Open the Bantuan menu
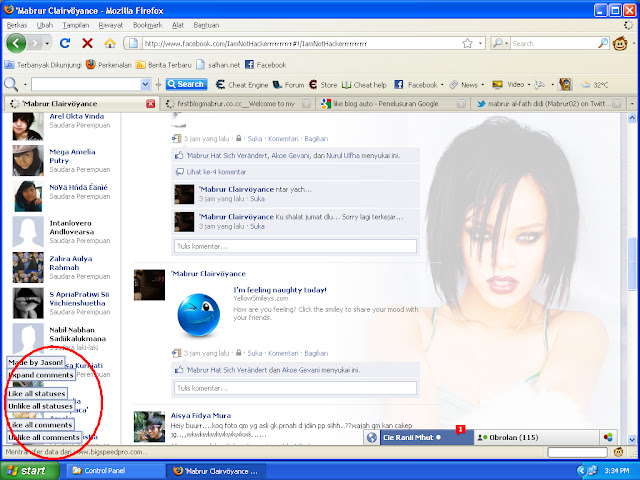Image resolution: width=640 pixels, height=480 pixels. pos(206,25)
